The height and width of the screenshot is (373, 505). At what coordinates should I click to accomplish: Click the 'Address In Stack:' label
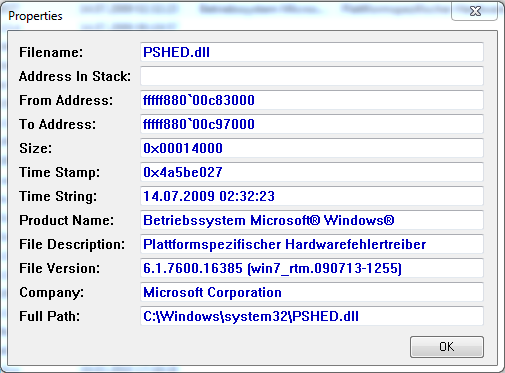point(75,76)
